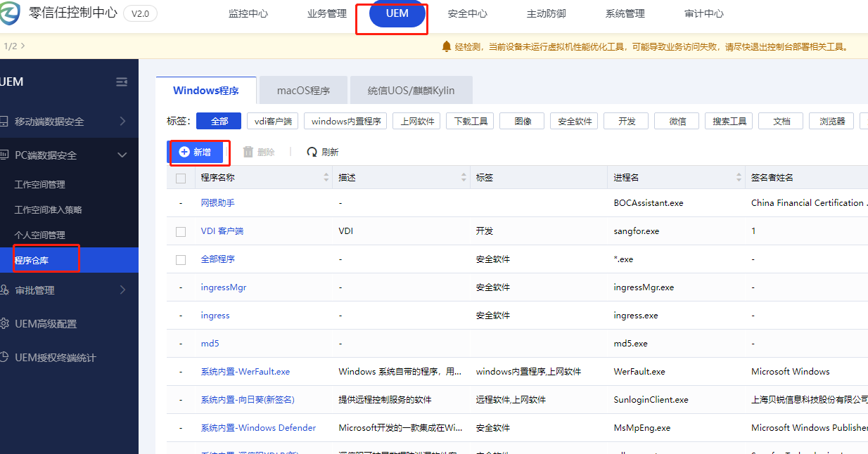Image resolution: width=868 pixels, height=454 pixels.
Task: Switch to the macOS程序 tab
Action: click(303, 91)
